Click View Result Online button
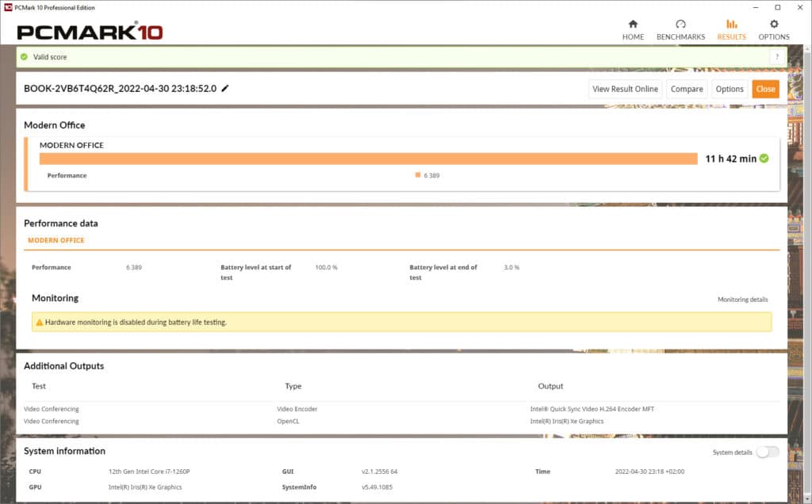The height and width of the screenshot is (504, 812). point(625,89)
